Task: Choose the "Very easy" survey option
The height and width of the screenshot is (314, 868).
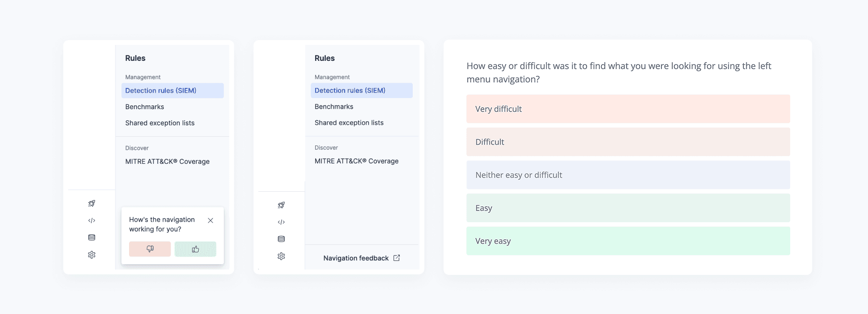Action: [628, 241]
